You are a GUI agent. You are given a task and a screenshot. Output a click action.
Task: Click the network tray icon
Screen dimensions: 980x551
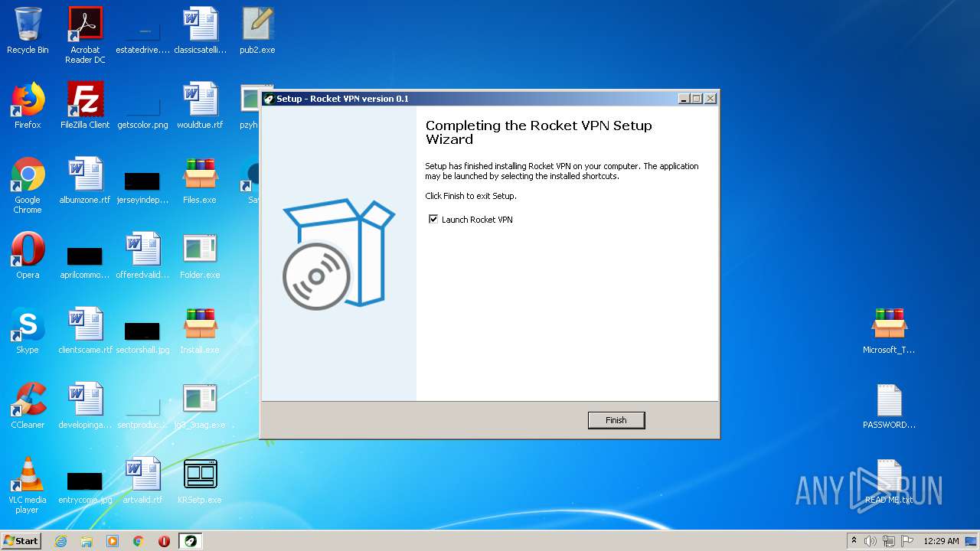click(889, 541)
